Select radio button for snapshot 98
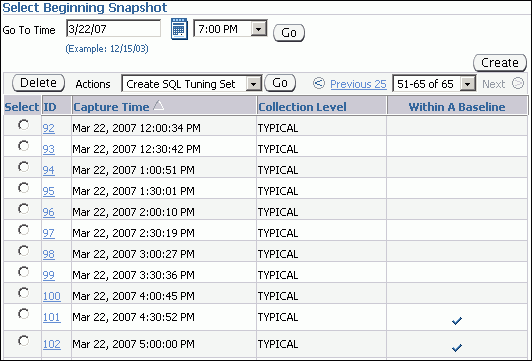The width and height of the screenshot is (532, 361). click(x=23, y=251)
